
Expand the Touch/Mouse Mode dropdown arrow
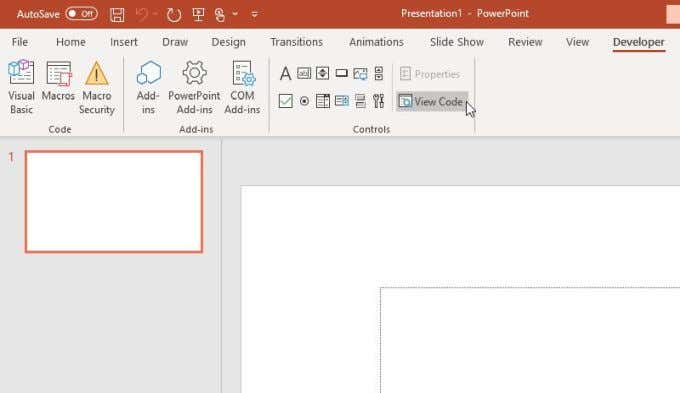tap(235, 14)
